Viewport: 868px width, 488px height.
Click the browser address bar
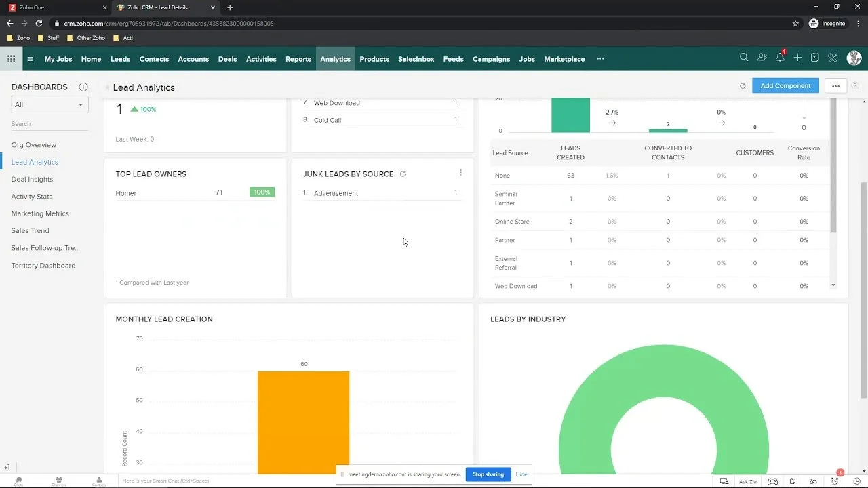pos(420,23)
